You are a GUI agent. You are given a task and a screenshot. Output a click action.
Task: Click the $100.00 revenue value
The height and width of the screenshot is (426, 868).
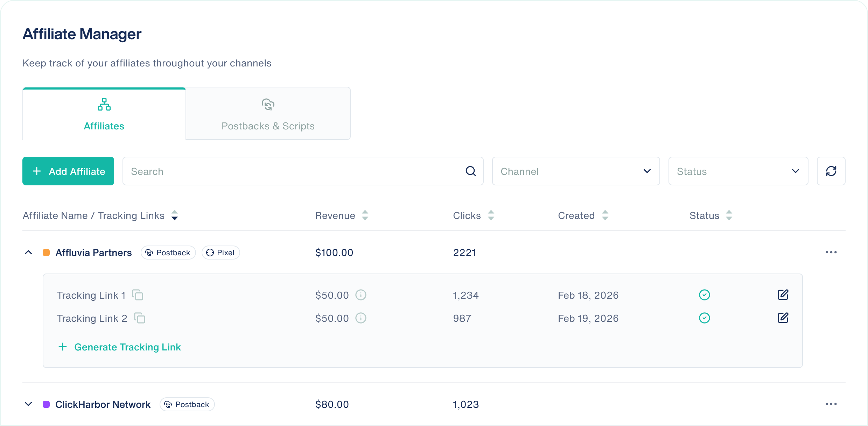coord(334,253)
